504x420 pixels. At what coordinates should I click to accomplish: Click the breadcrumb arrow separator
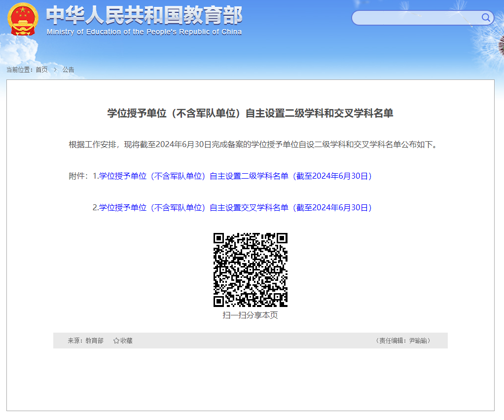55,70
